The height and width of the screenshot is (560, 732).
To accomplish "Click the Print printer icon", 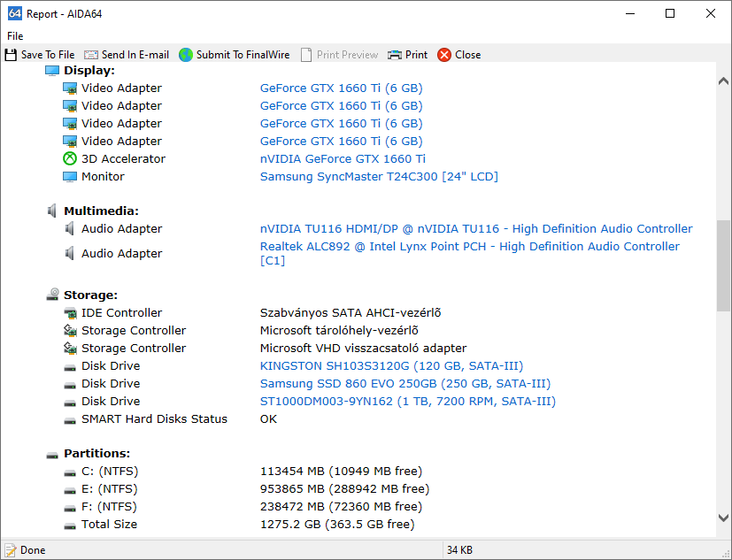I will tap(395, 55).
